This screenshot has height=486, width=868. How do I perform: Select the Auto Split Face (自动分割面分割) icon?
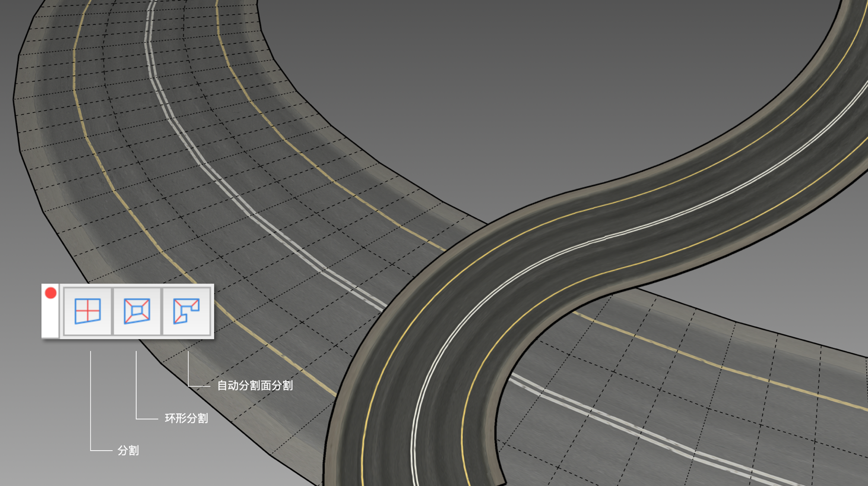pos(186,311)
